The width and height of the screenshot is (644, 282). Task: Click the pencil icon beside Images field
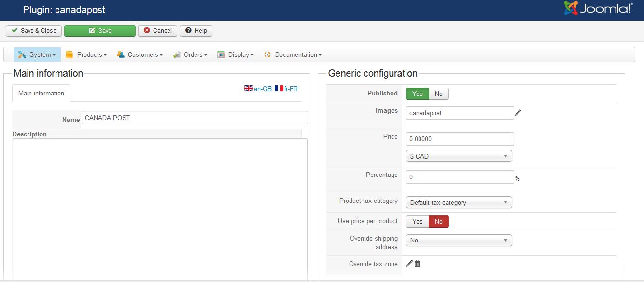tap(518, 113)
